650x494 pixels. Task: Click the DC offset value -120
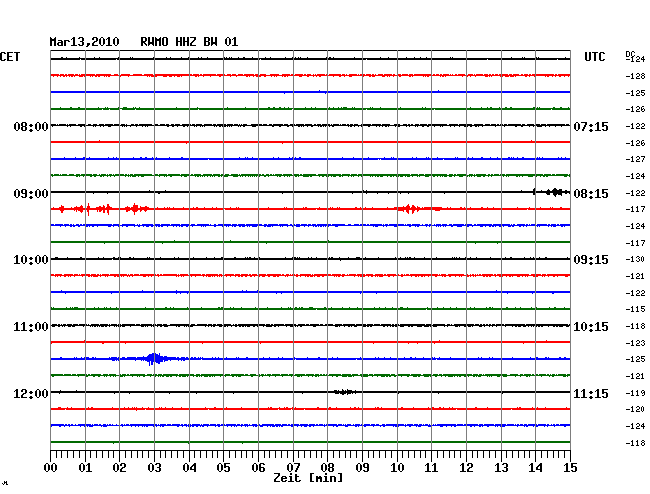point(635,409)
